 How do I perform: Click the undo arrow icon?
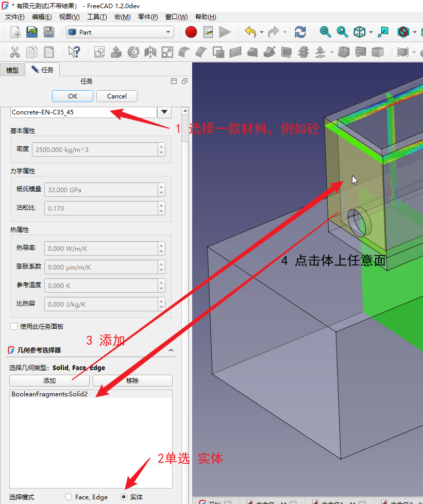[x=250, y=32]
